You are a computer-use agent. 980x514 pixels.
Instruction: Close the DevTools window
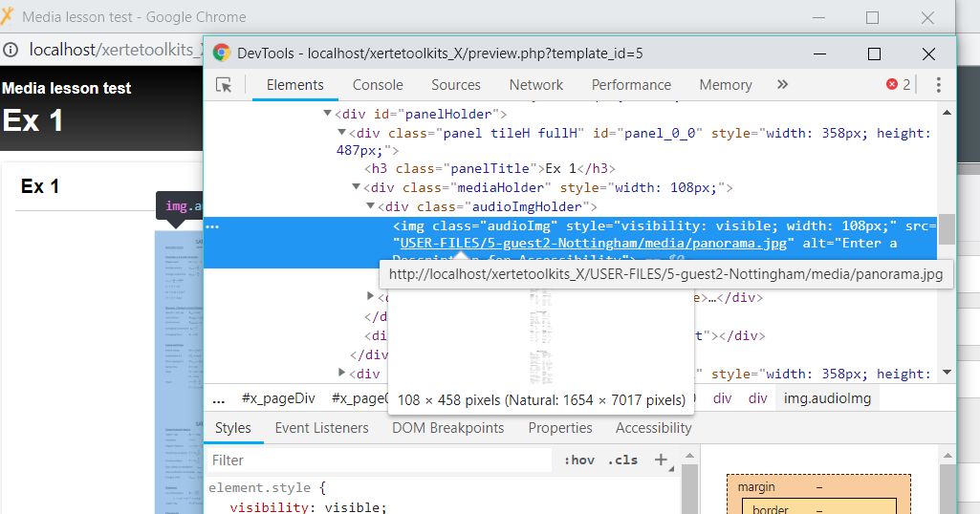pyautogui.click(x=928, y=54)
